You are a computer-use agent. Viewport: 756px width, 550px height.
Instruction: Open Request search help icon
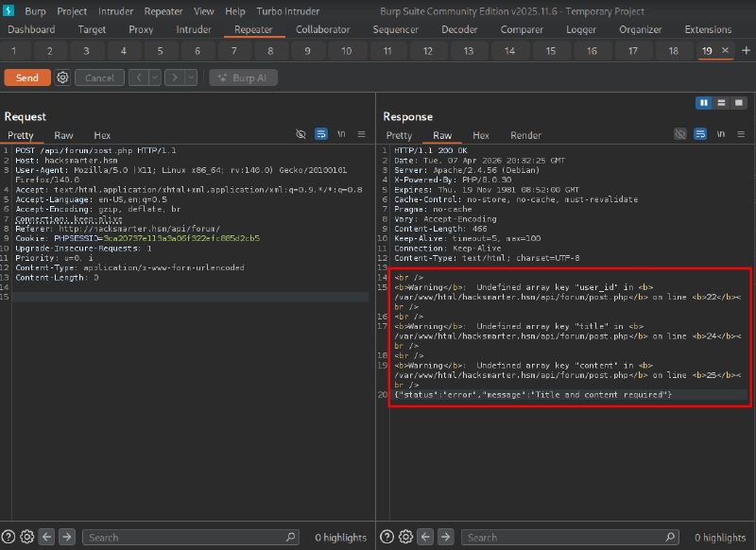click(x=9, y=537)
